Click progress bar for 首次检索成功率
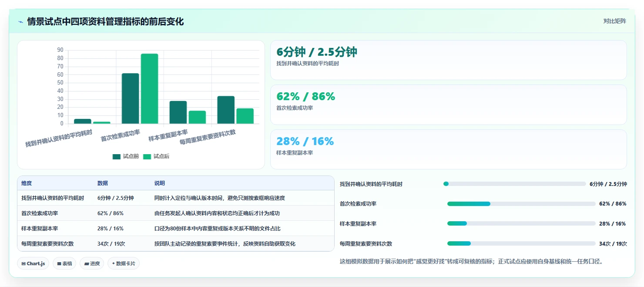Viewport: 644px width, 287px height. [521, 204]
